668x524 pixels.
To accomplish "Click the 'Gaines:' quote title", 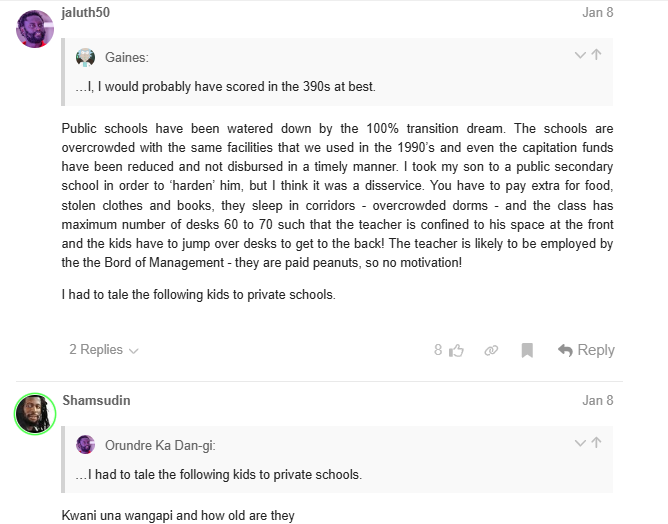I will click(126, 58).
